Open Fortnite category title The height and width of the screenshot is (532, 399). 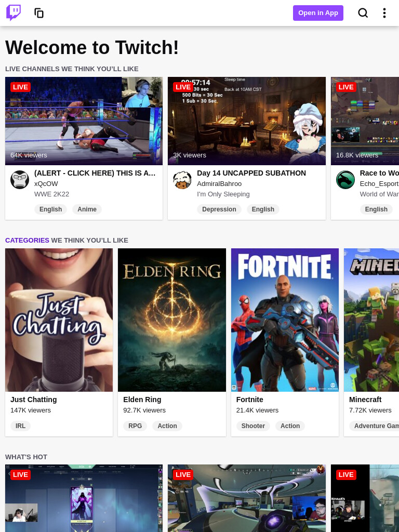click(x=250, y=400)
